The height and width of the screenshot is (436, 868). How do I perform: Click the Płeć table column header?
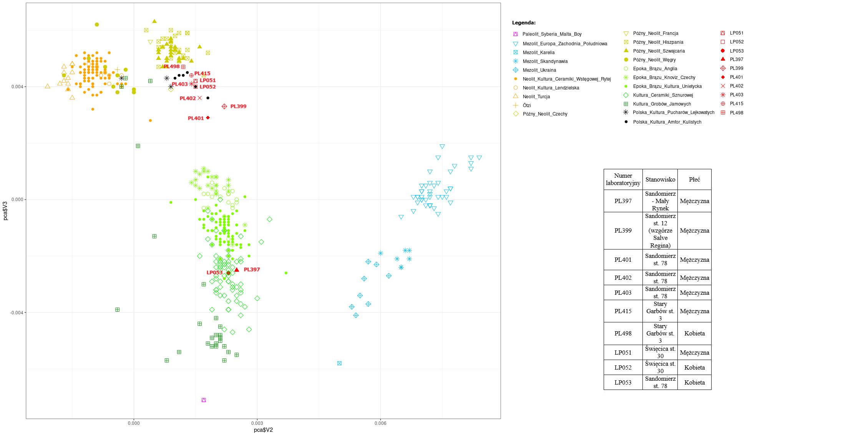click(694, 179)
